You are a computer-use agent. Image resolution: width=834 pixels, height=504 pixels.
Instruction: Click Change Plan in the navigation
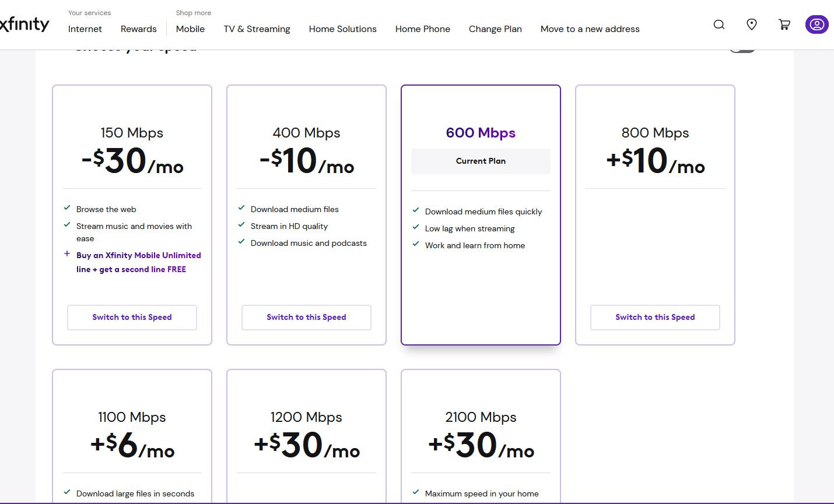[x=495, y=29]
